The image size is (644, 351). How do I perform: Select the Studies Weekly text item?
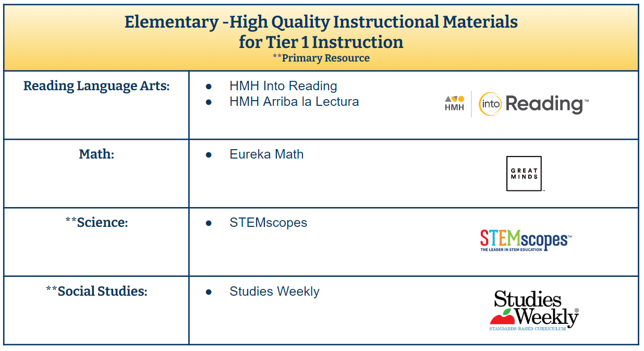pos(274,292)
